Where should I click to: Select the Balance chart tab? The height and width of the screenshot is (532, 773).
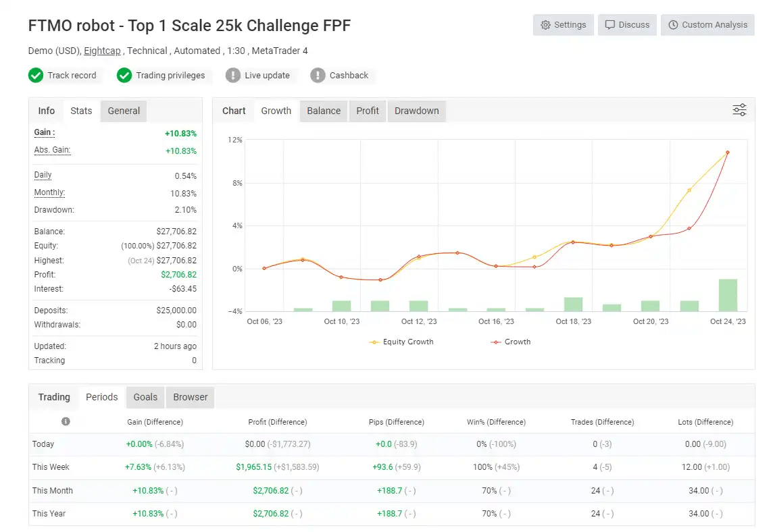pyautogui.click(x=324, y=111)
